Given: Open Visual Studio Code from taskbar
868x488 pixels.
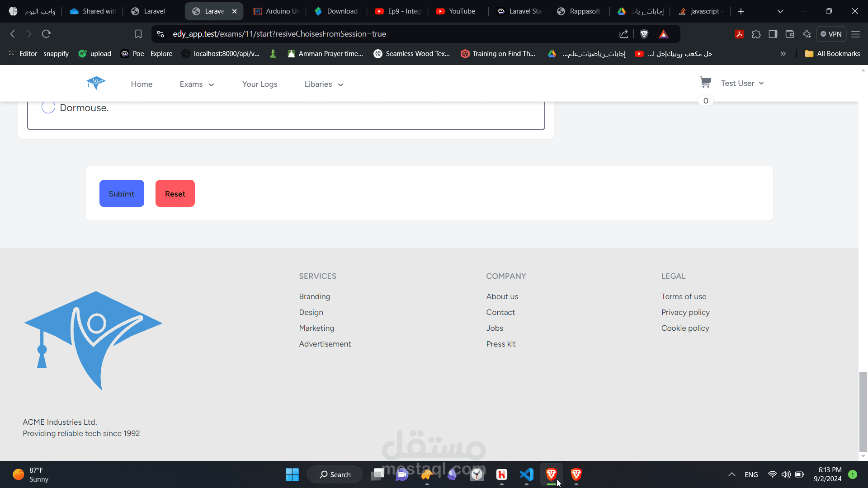Looking at the screenshot, I should pos(527,474).
